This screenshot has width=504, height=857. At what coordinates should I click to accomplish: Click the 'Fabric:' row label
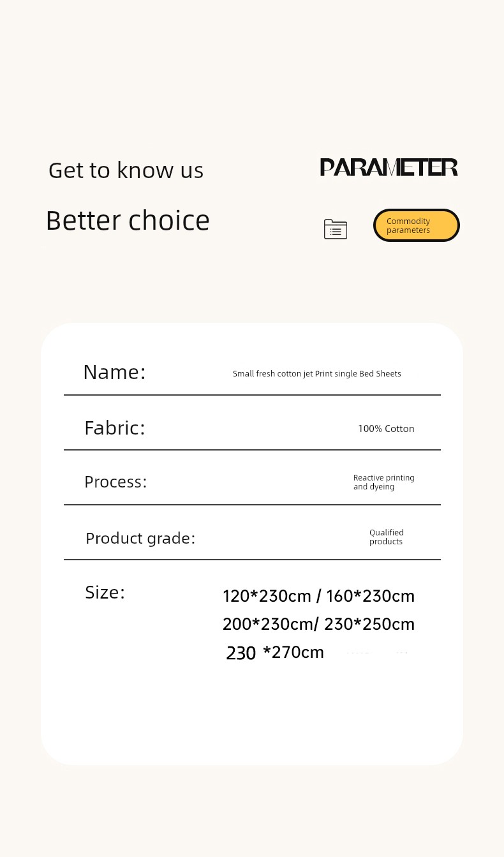pyautogui.click(x=115, y=428)
